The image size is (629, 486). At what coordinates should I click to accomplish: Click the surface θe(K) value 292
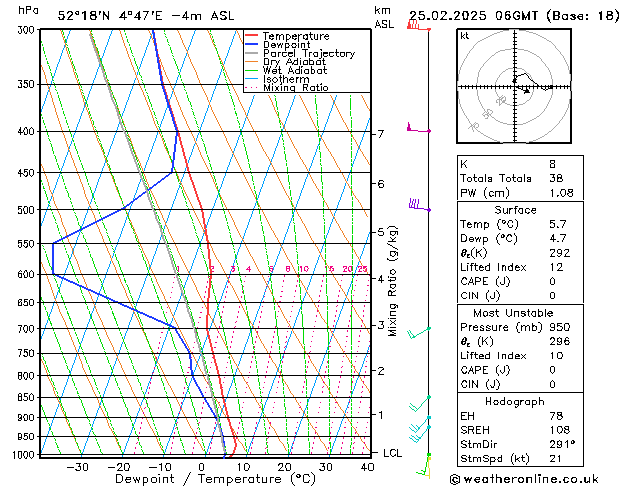coord(560,253)
